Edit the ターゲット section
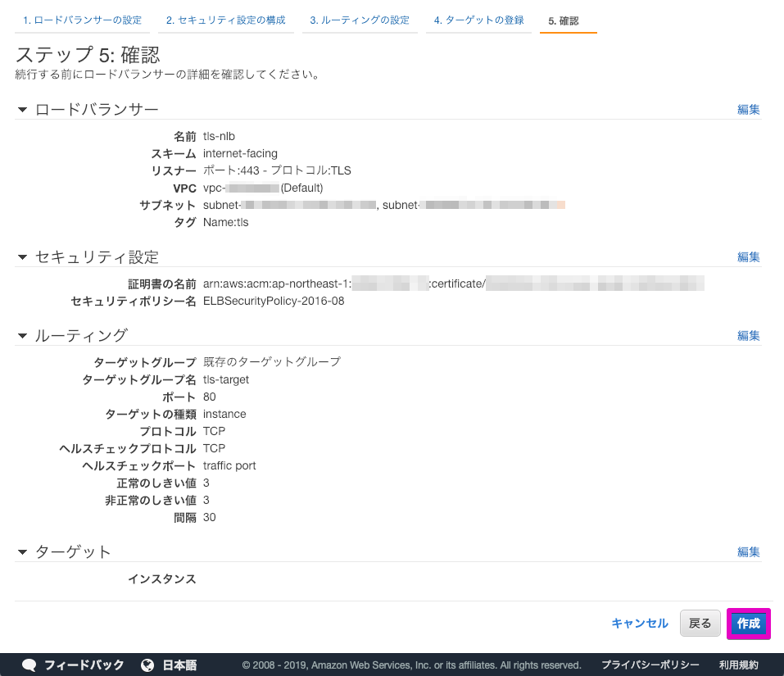 click(748, 551)
